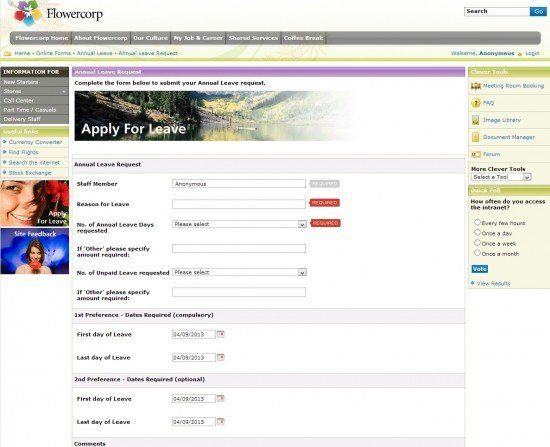Go to Online Forms breadcrumb
This screenshot has width=550, height=447.
[53, 53]
